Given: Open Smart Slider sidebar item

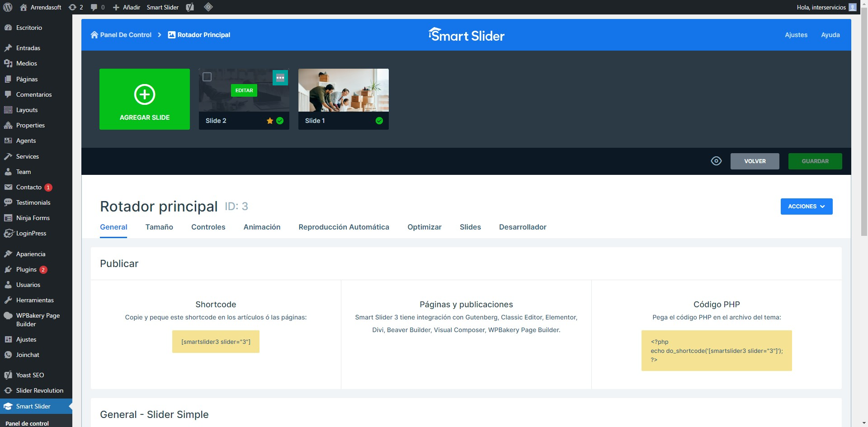Looking at the screenshot, I should (x=36, y=406).
